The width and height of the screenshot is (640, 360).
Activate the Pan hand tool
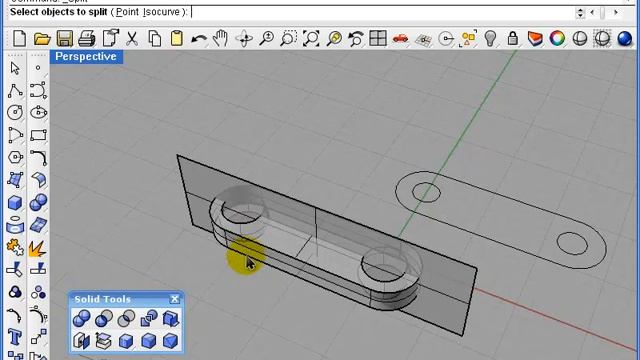pos(221,39)
